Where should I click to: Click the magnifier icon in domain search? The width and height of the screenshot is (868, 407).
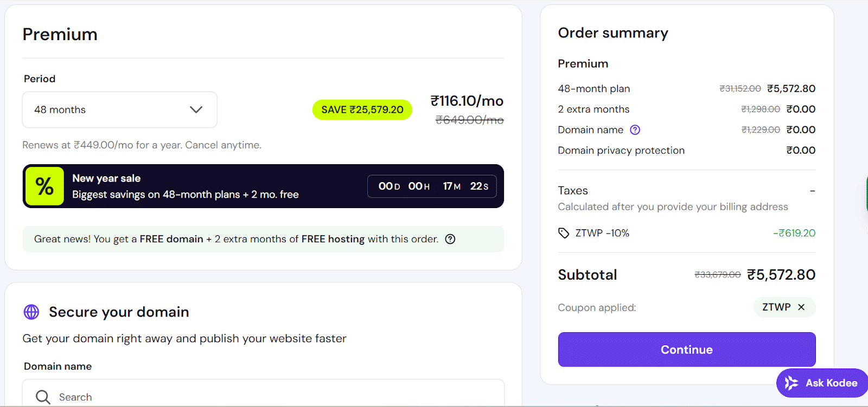point(43,397)
